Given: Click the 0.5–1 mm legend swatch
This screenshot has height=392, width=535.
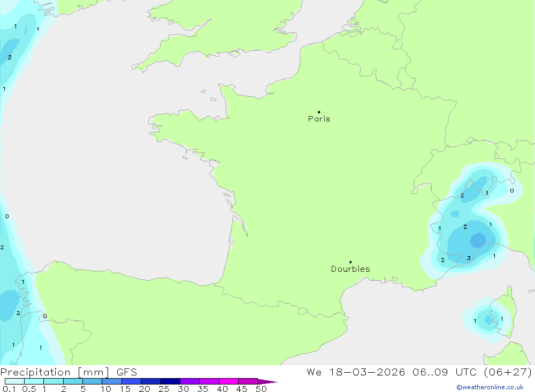Looking at the screenshot, I should coord(34,381).
